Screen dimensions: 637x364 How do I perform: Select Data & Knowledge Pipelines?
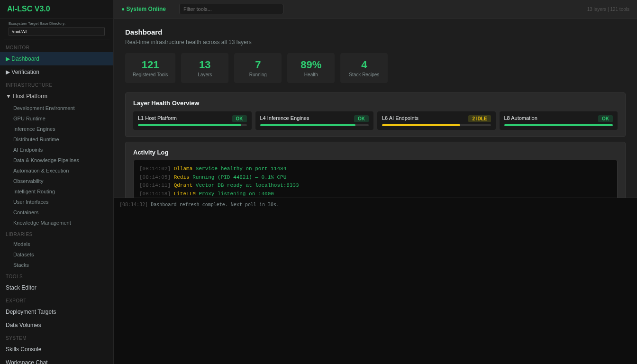56,160
